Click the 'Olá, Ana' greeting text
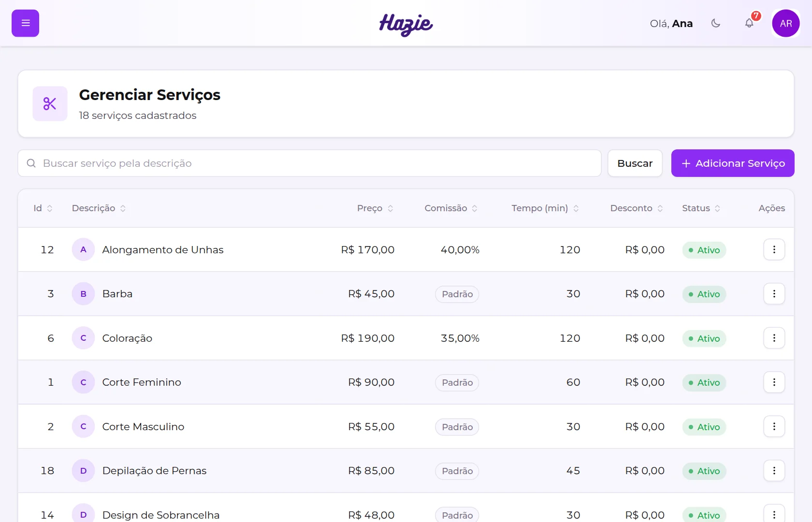Viewport: 812px width, 522px height. coord(671,24)
